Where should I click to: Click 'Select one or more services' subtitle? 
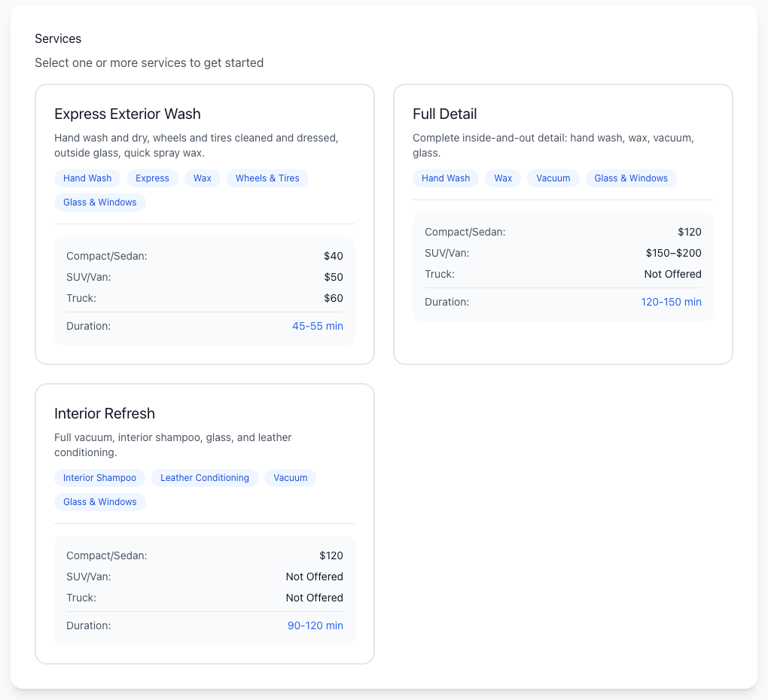click(149, 62)
